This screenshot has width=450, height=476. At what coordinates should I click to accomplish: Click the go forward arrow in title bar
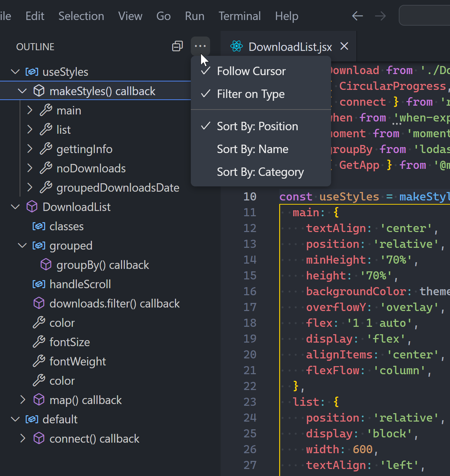click(x=380, y=16)
